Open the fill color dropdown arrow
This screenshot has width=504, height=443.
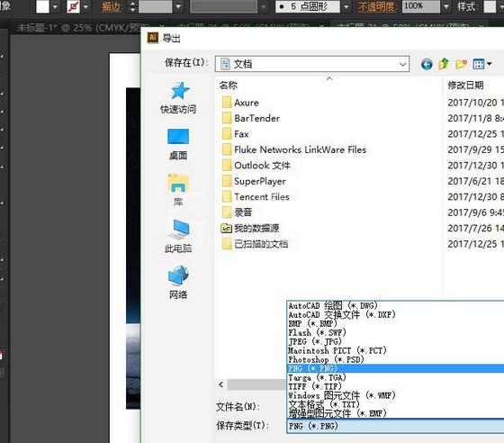pos(55,6)
